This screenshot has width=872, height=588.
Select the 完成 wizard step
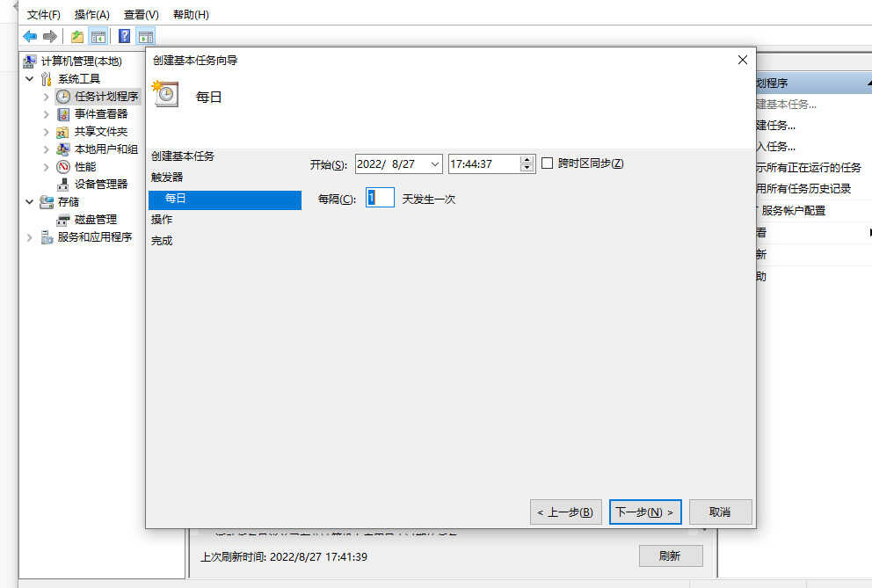pos(162,241)
